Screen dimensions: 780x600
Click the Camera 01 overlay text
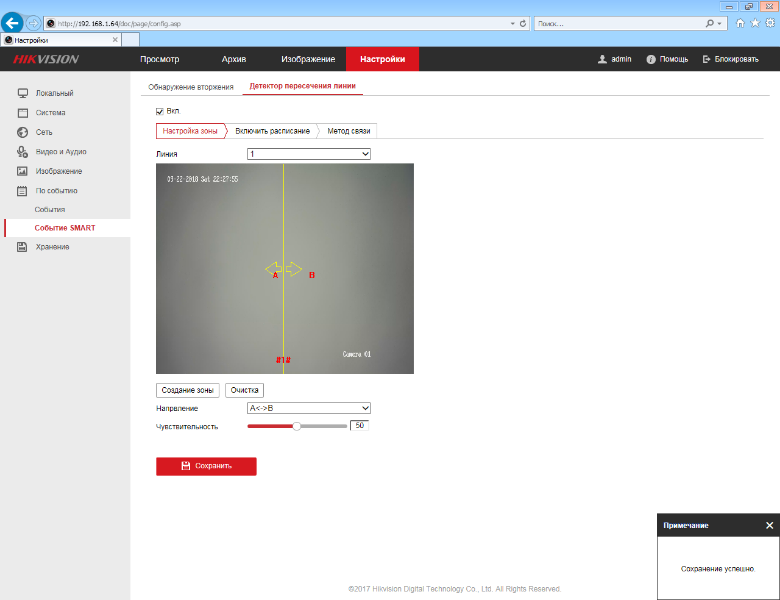pos(357,354)
